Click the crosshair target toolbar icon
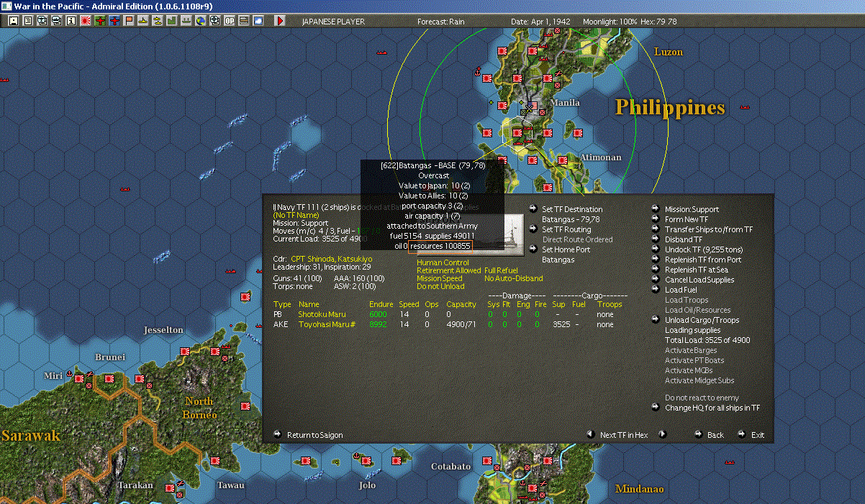 point(214,22)
